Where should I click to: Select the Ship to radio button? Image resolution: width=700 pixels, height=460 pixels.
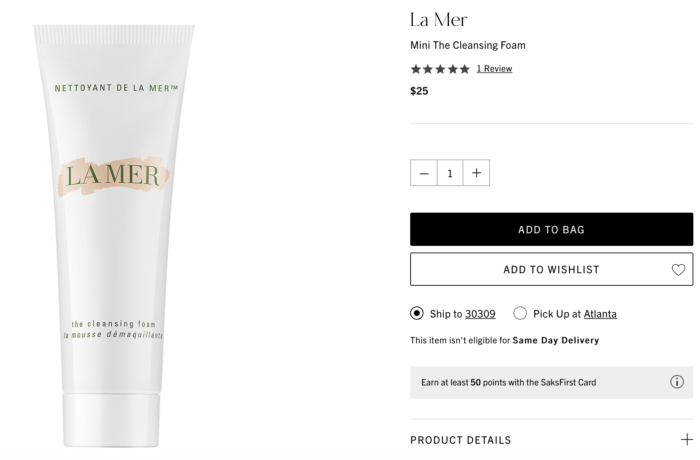click(x=417, y=313)
